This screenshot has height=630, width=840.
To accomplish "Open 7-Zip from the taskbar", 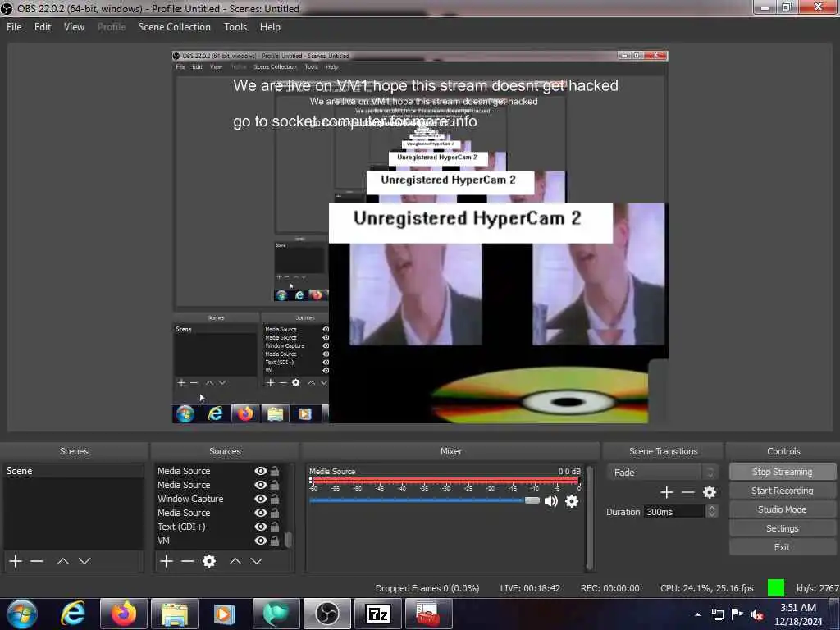I will pyautogui.click(x=377, y=614).
